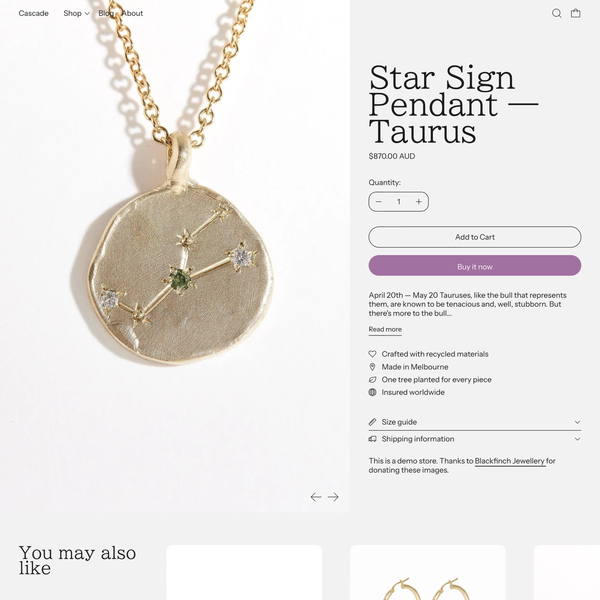Image resolution: width=600 pixels, height=600 pixels.
Task: Expand the Shipping information chevron
Action: [x=577, y=439]
